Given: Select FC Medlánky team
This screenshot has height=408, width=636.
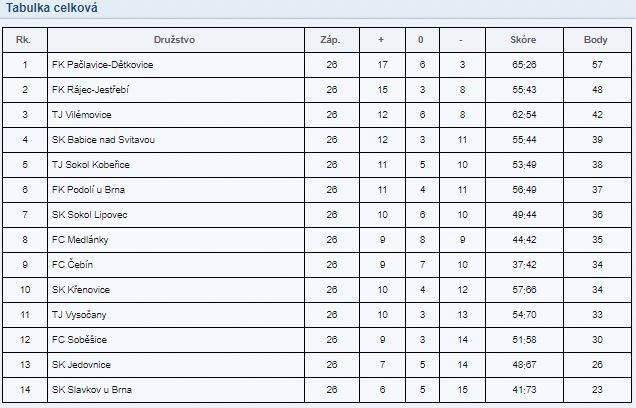Looking at the screenshot, I should tap(80, 240).
